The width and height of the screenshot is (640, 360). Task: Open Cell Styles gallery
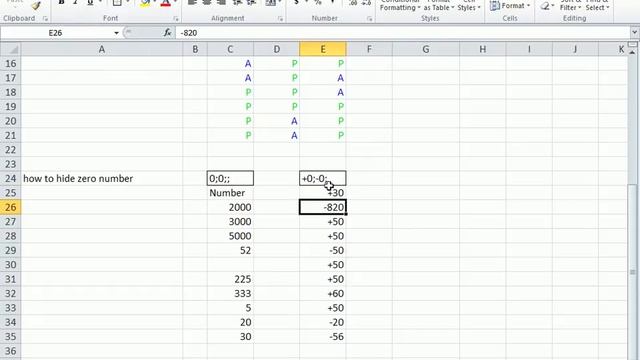point(469,6)
